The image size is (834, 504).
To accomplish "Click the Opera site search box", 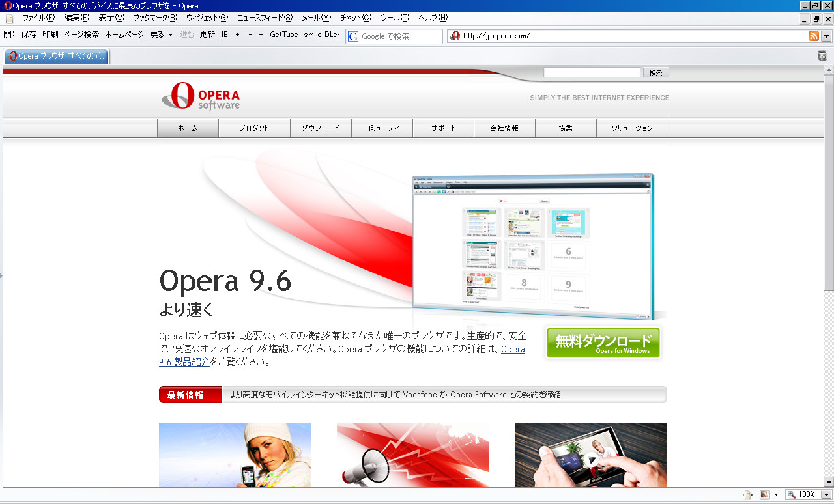I will [x=592, y=72].
